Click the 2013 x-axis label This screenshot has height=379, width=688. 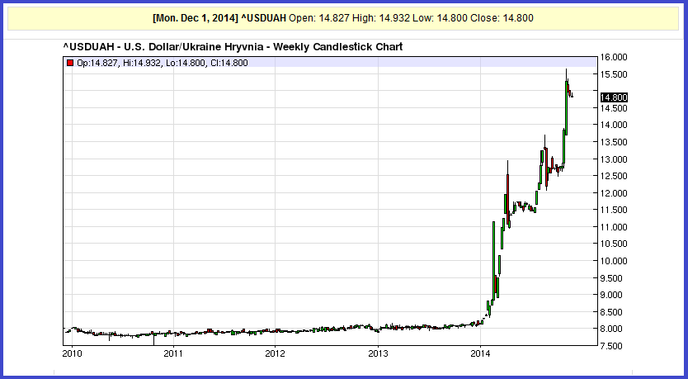click(x=378, y=353)
